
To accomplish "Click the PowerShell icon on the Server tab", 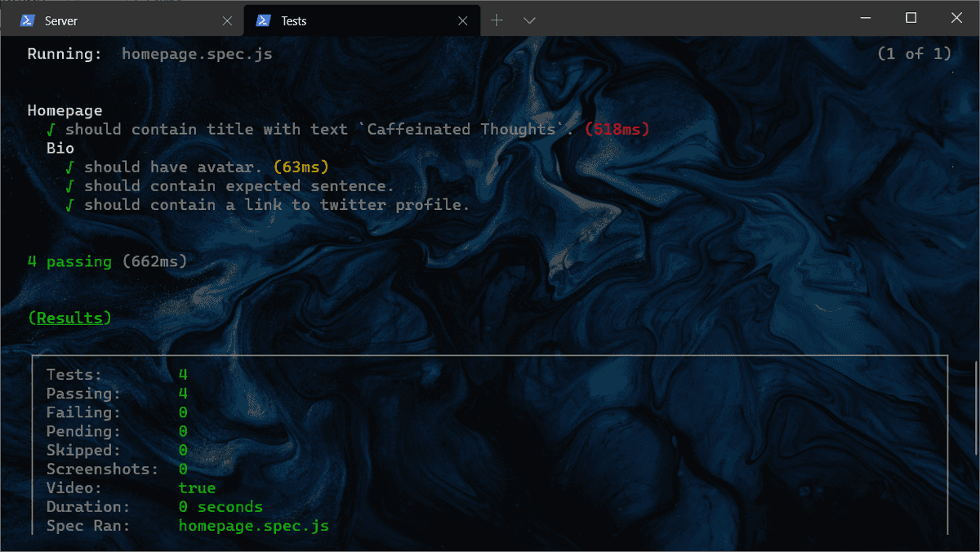I will 28,20.
